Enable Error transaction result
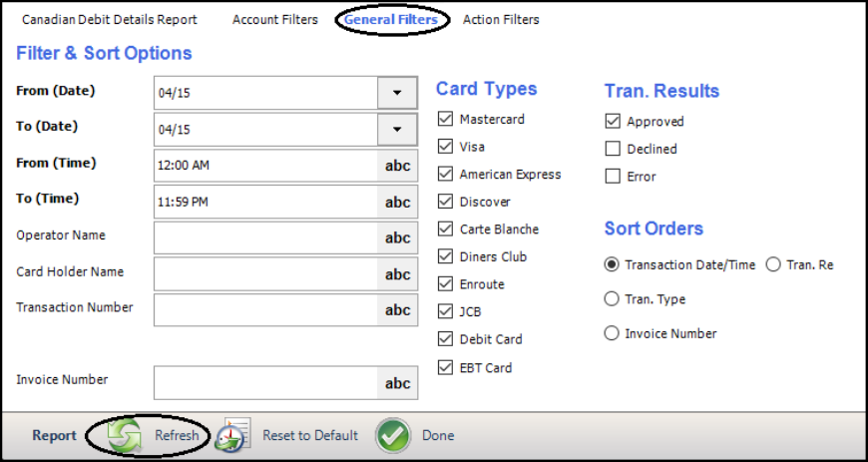868x462 pixels. 613,177
